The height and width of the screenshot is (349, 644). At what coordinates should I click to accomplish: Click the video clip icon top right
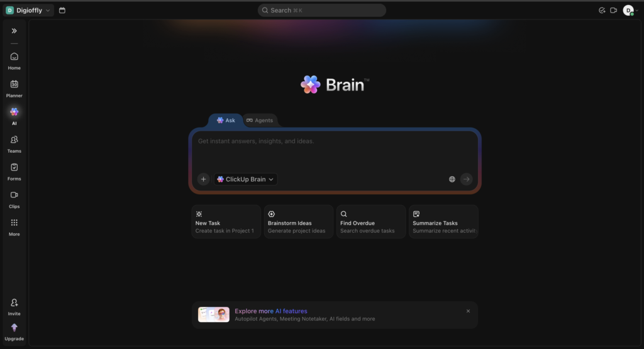coord(613,10)
